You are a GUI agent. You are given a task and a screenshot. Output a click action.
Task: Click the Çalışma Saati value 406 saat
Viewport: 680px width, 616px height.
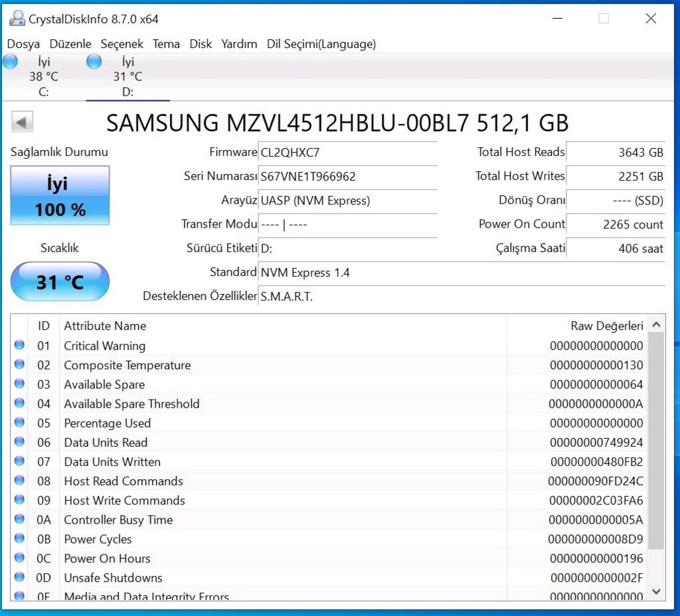[x=616, y=248]
